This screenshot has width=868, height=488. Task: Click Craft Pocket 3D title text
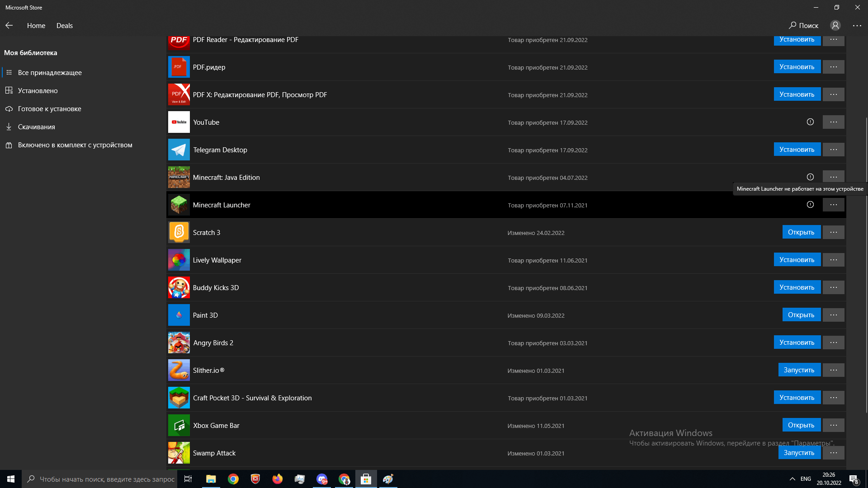pyautogui.click(x=252, y=398)
